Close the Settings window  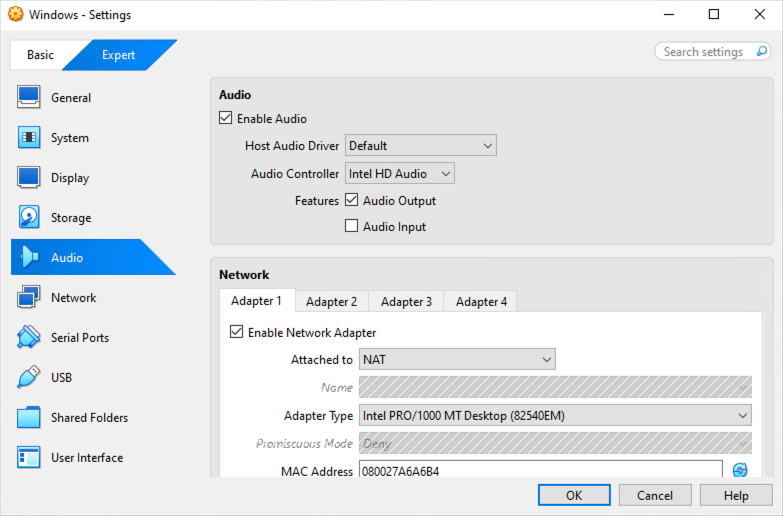(760, 14)
